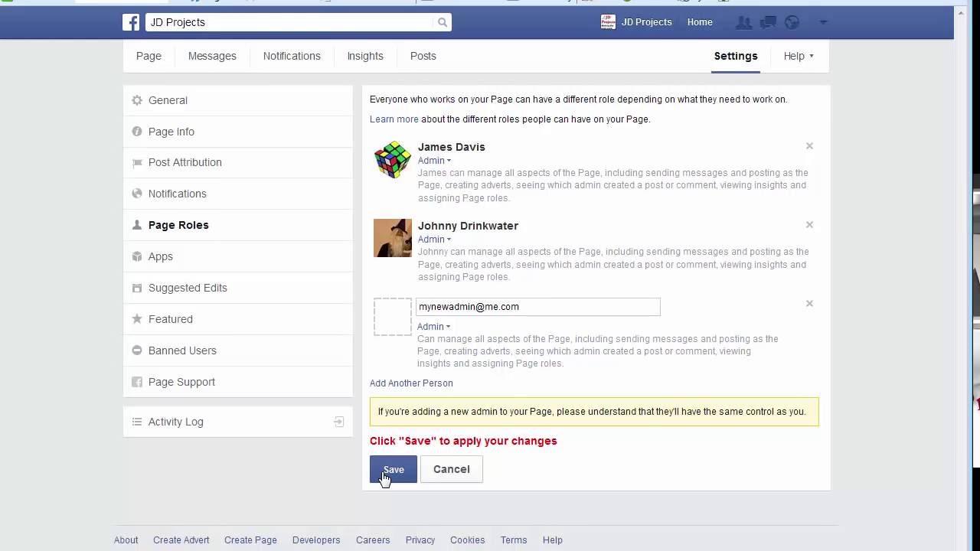The height and width of the screenshot is (551, 980).
Task: Click the email field containing mynewadmin@me.com
Action: (537, 307)
